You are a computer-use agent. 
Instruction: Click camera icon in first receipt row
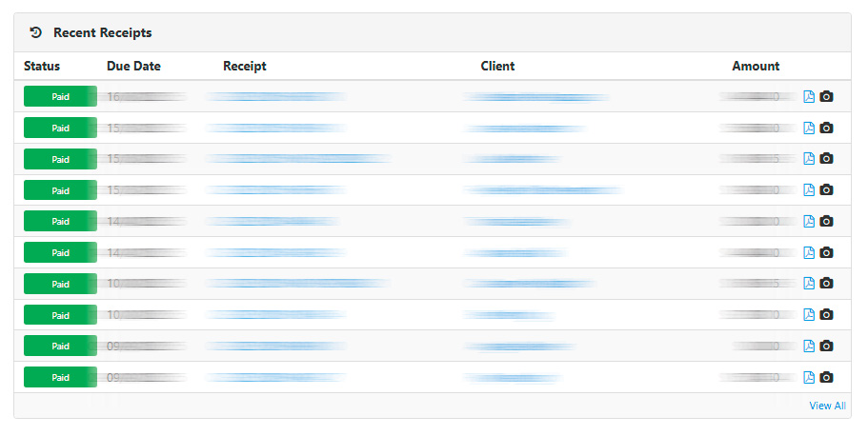pos(826,96)
